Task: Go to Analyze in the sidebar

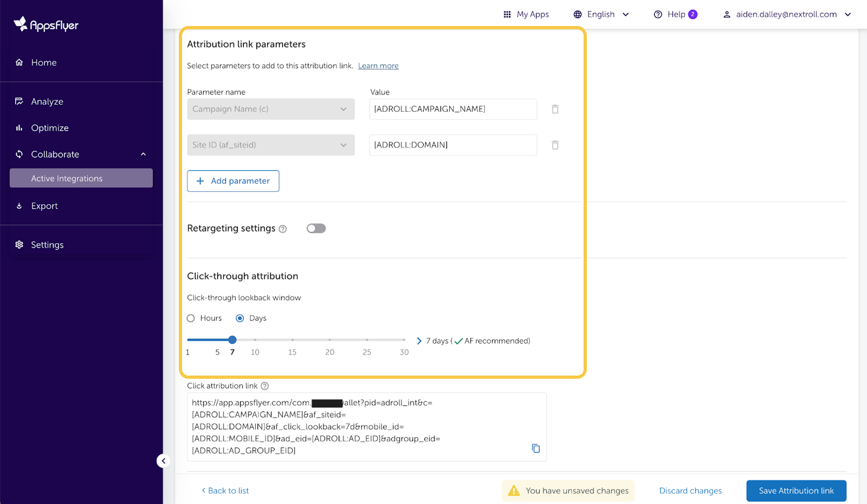Action: [x=47, y=101]
